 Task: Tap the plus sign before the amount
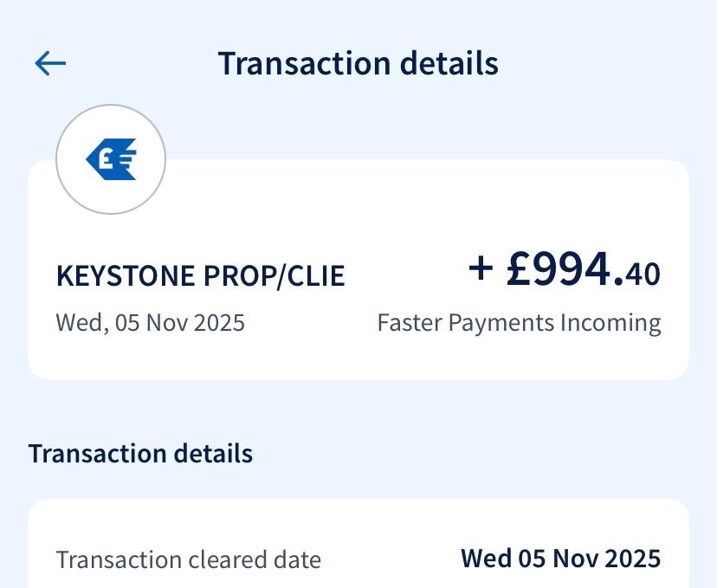click(x=481, y=269)
